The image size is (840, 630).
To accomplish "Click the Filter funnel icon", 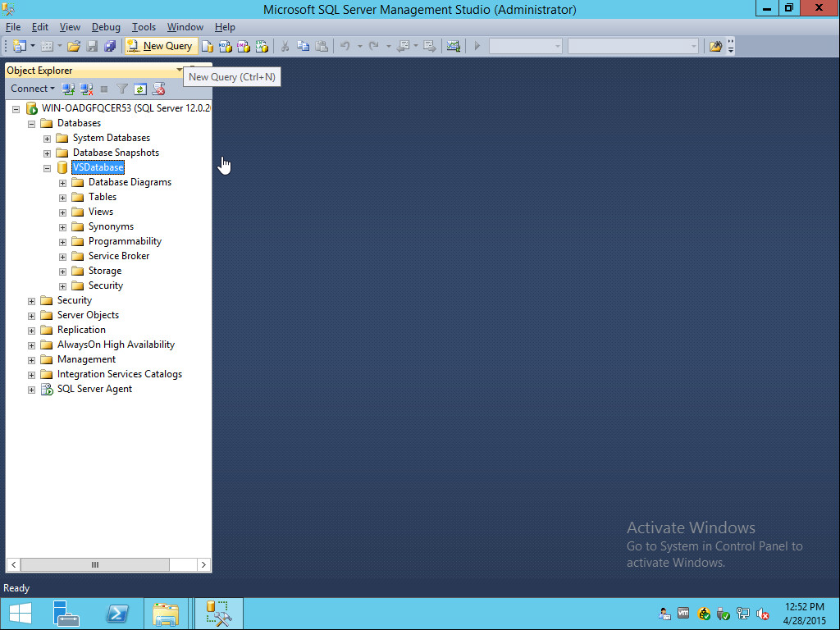I will pos(122,89).
